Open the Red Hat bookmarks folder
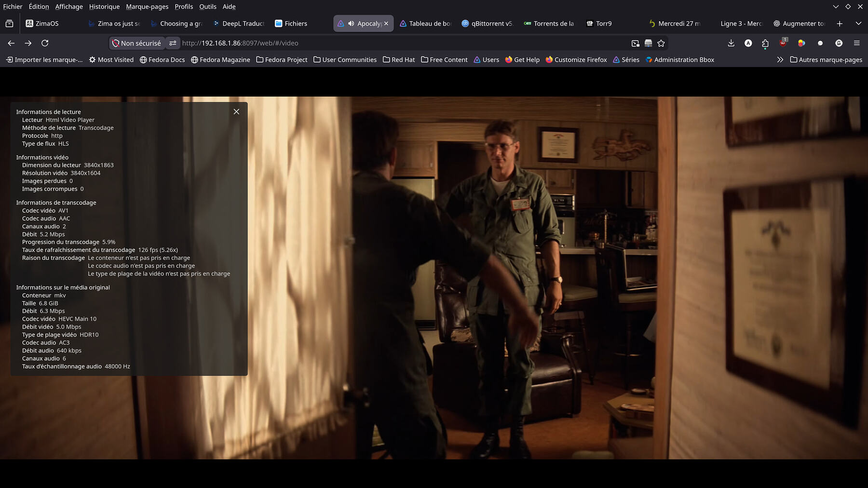 (399, 60)
